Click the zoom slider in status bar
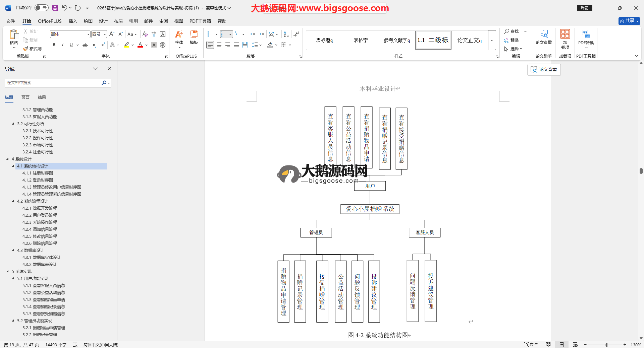644x348 pixels. coord(606,345)
